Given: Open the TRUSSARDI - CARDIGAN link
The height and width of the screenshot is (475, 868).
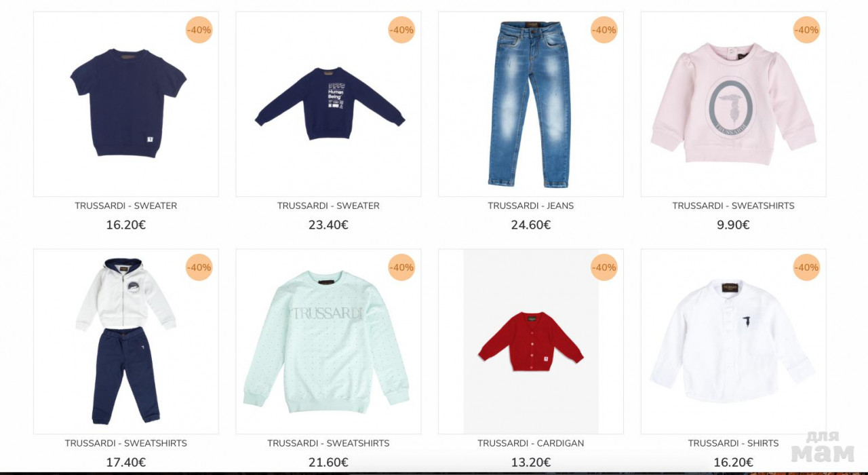Looking at the screenshot, I should pyautogui.click(x=531, y=443).
